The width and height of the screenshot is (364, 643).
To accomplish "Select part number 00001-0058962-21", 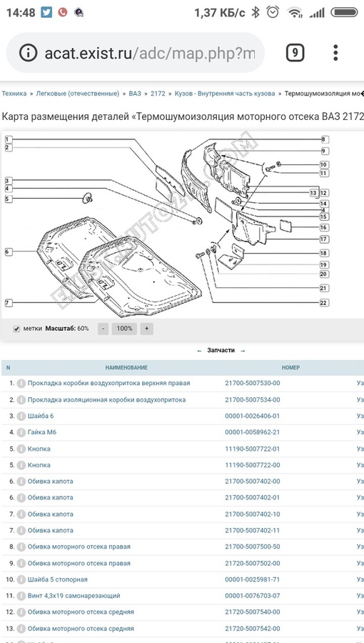I will 253,432.
